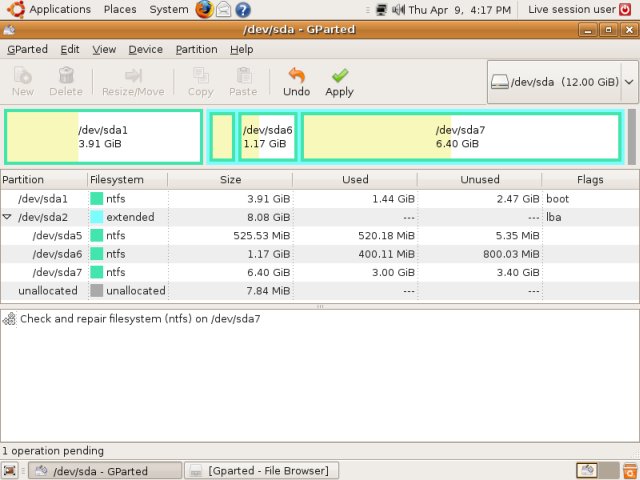Open the Places menu in top panel
Screen dimensions: 640x480
pos(120,9)
